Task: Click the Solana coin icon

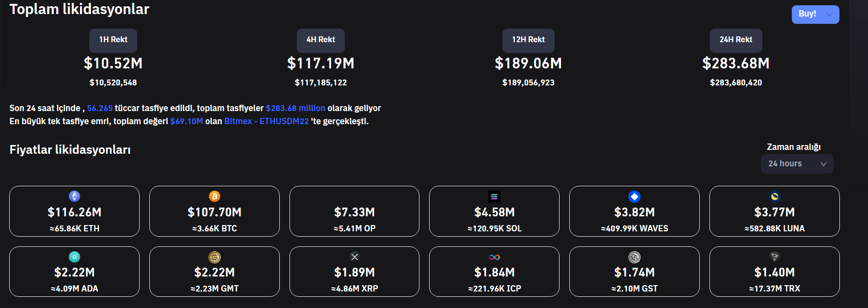Action: click(x=494, y=196)
